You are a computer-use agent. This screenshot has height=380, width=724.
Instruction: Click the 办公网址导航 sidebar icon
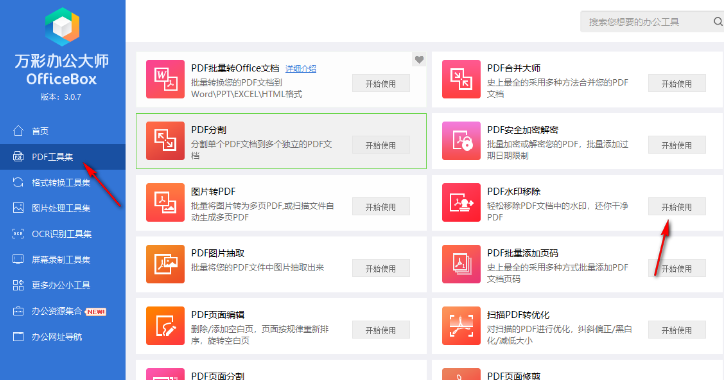point(18,336)
